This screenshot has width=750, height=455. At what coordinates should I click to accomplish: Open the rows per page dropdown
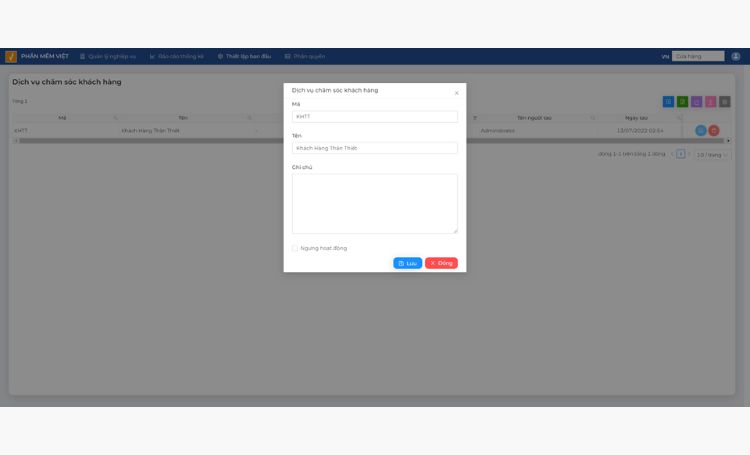(x=712, y=155)
